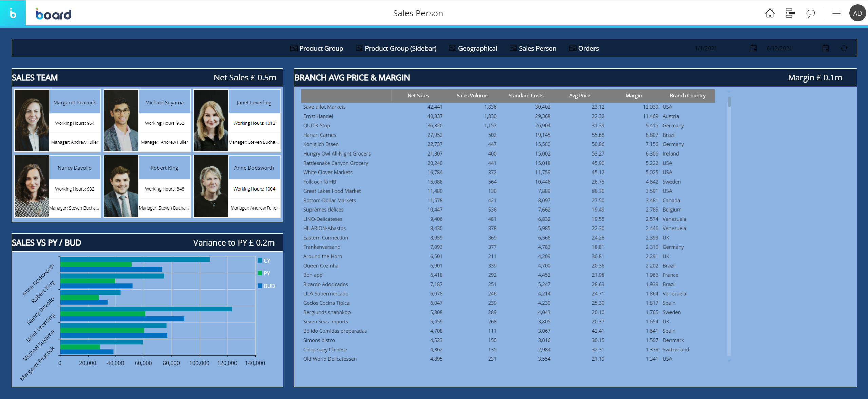Click the refresh icon beside date fields
This screenshot has width=868, height=399.
coord(844,48)
